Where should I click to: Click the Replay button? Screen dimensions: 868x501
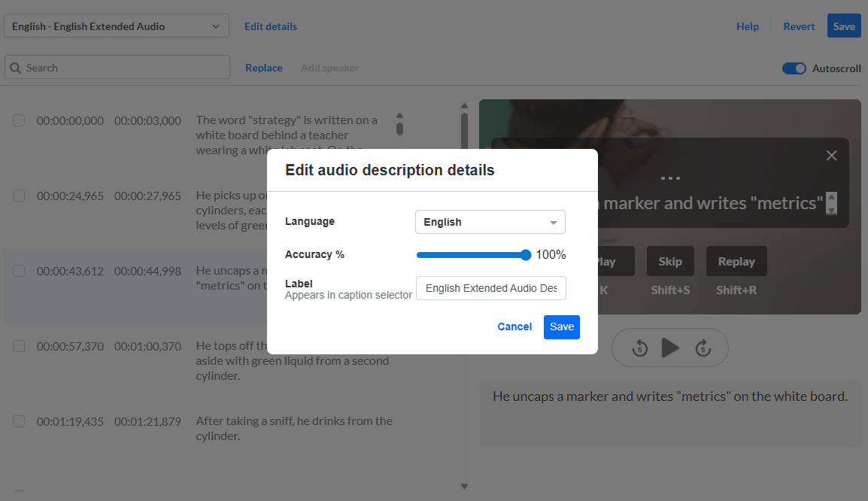point(736,261)
